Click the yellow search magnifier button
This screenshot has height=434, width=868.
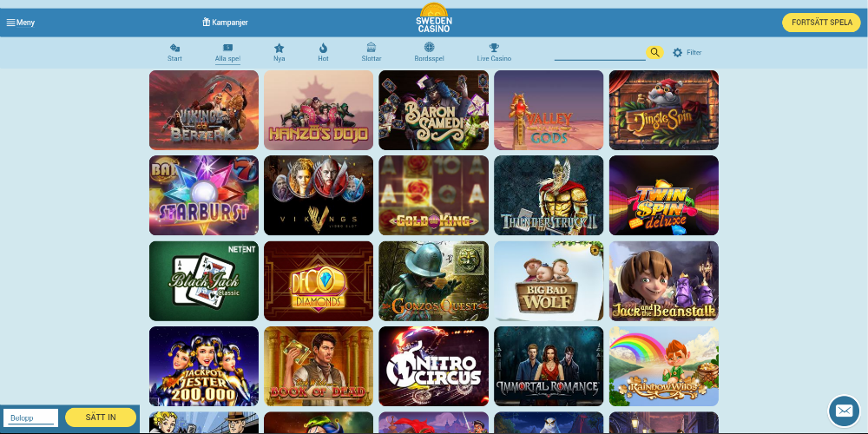tap(654, 52)
